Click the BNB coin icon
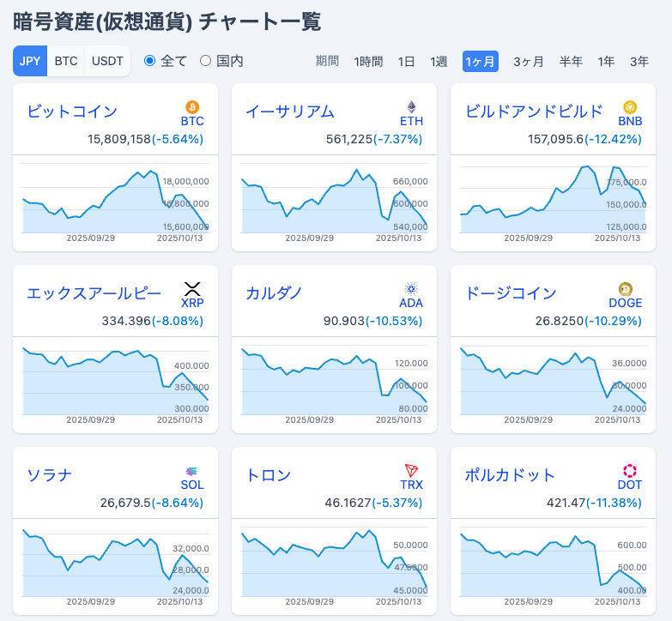Screen dimensions: 672x621 (x=630, y=107)
